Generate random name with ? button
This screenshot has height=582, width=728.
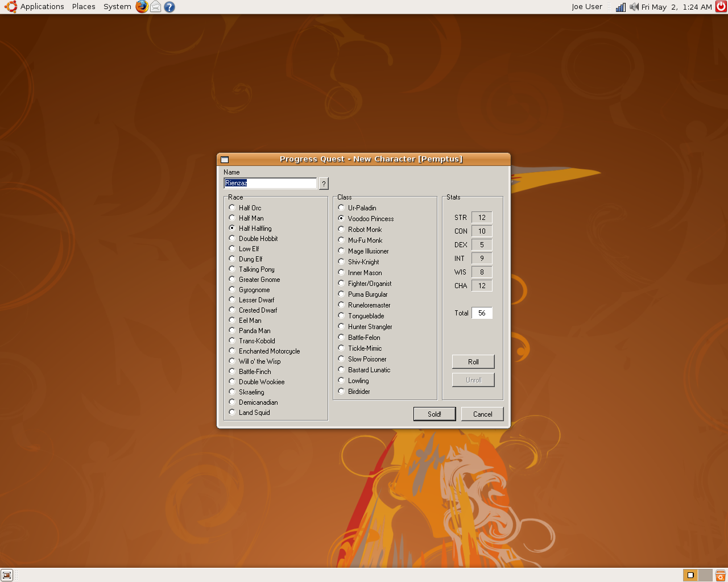click(324, 184)
